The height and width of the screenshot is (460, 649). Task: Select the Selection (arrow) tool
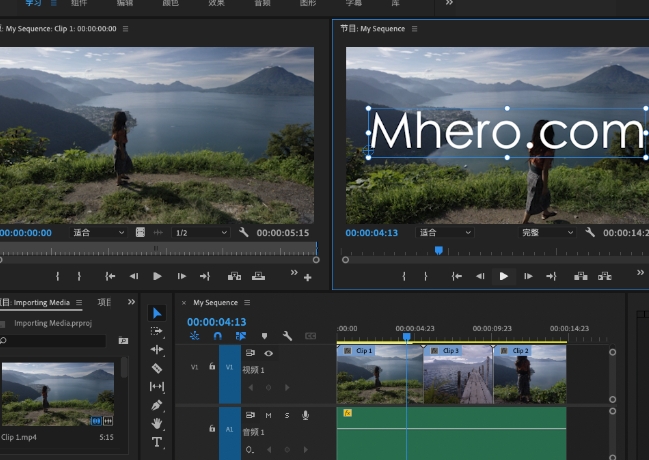pos(156,313)
